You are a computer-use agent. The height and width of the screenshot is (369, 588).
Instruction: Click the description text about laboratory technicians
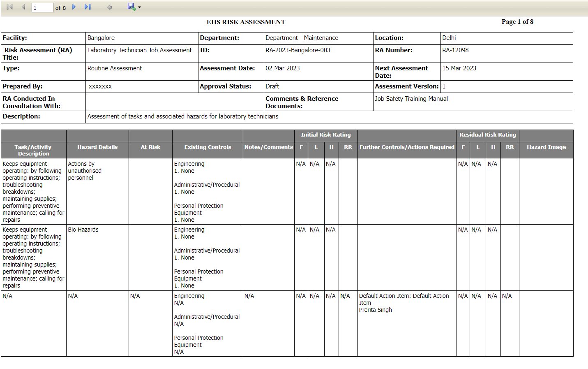pyautogui.click(x=183, y=116)
